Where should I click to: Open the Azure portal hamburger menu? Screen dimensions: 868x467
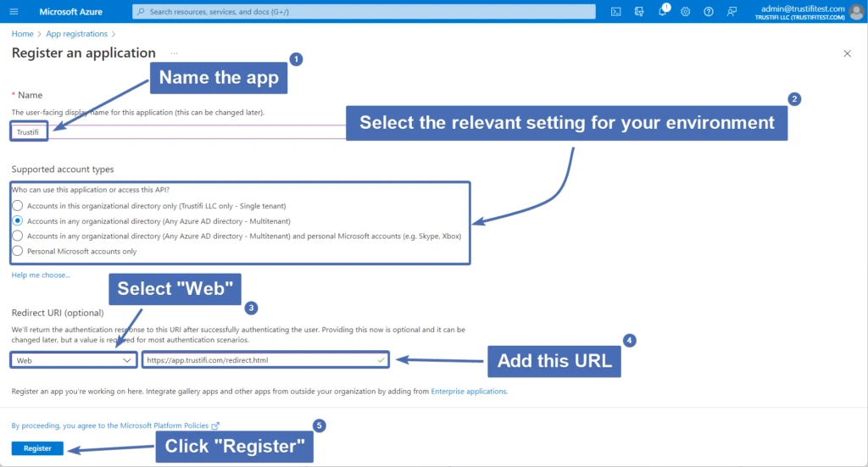14,12
